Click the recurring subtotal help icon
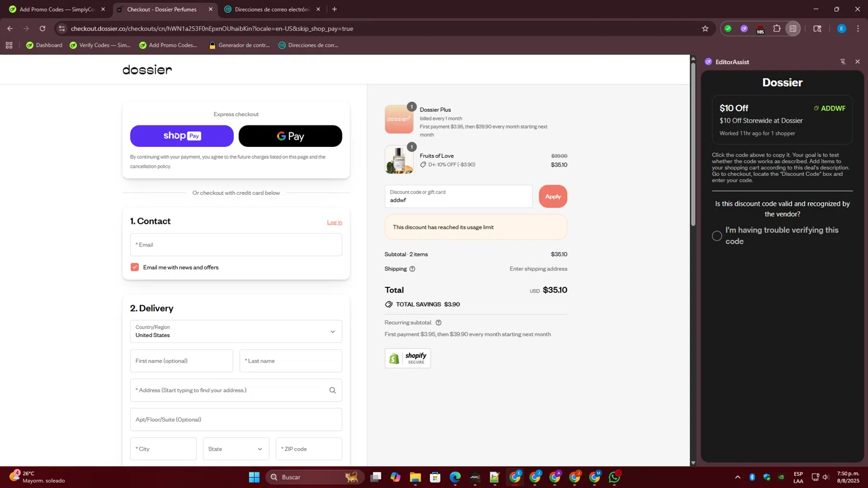The image size is (868, 488). click(438, 323)
